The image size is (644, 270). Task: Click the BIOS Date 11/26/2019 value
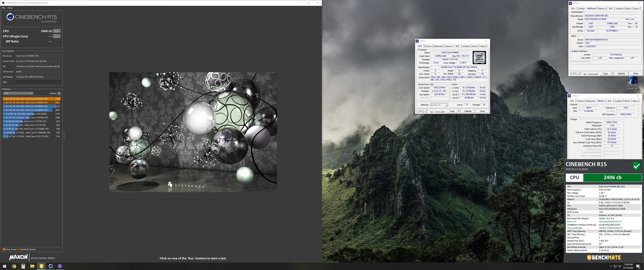coord(612,46)
